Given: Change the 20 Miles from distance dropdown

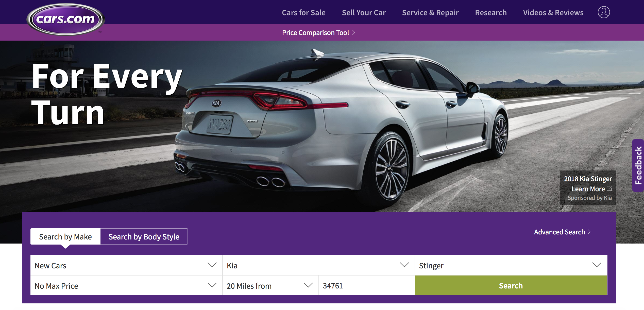Looking at the screenshot, I should (270, 285).
